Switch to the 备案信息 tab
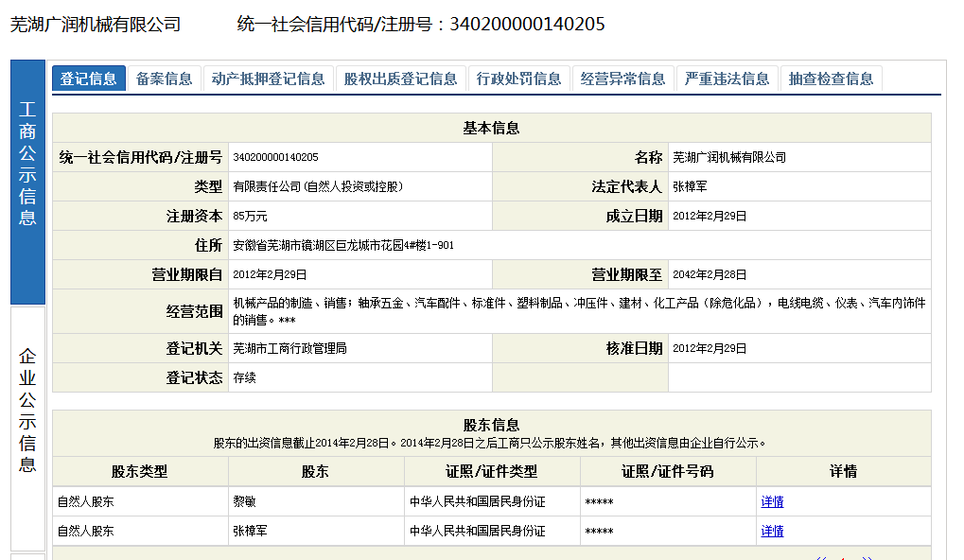This screenshot has width=964, height=560. coord(164,79)
